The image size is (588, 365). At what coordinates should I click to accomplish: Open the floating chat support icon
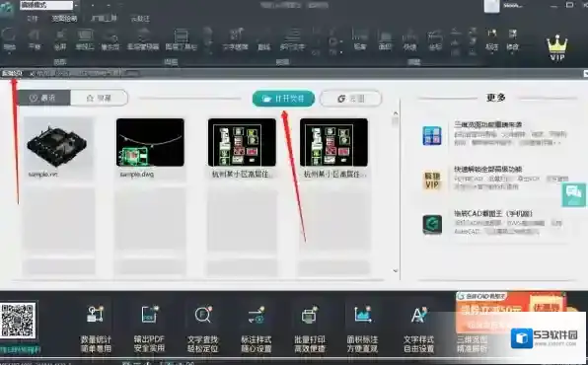574,195
